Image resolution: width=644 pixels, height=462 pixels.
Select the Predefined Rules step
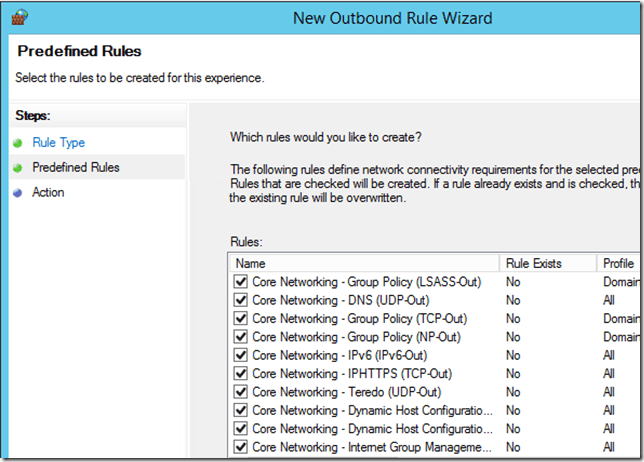click(x=75, y=168)
